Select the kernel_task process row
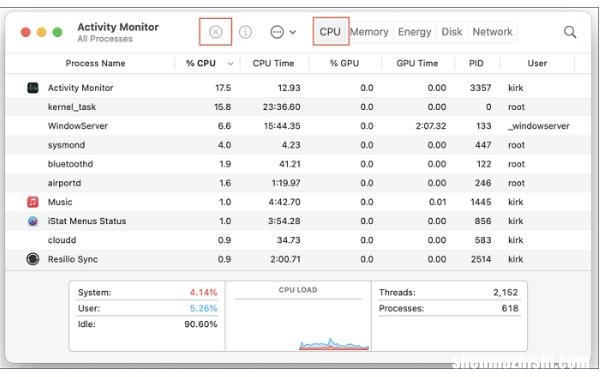 [298, 107]
